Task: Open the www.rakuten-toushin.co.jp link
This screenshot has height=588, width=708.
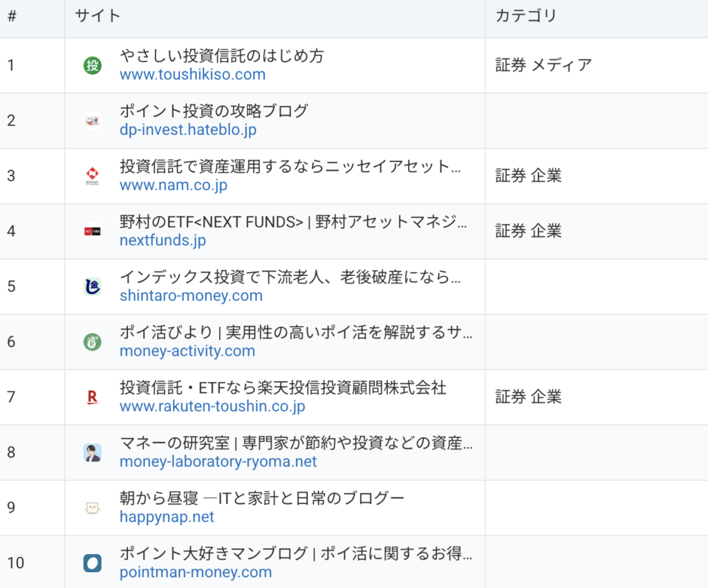Action: pos(212,407)
